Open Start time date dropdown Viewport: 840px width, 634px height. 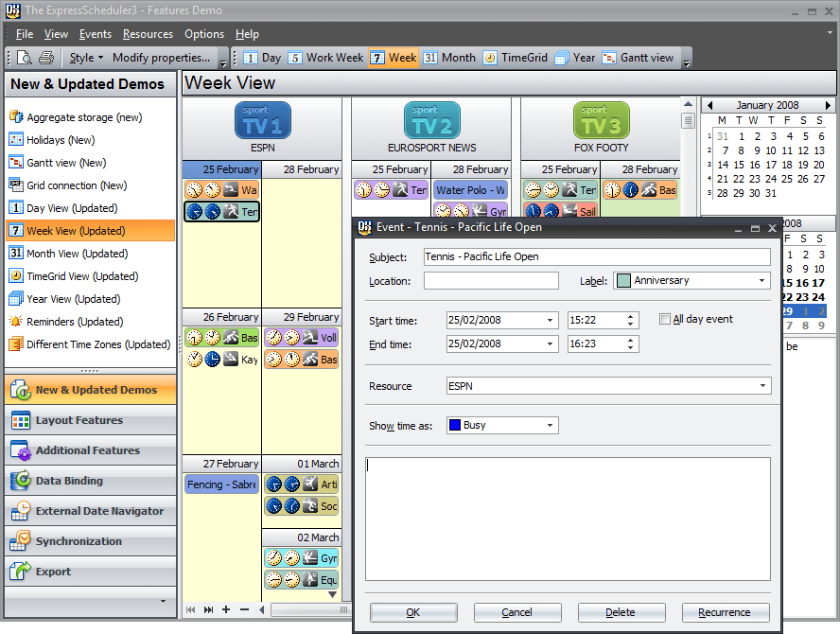pos(550,320)
